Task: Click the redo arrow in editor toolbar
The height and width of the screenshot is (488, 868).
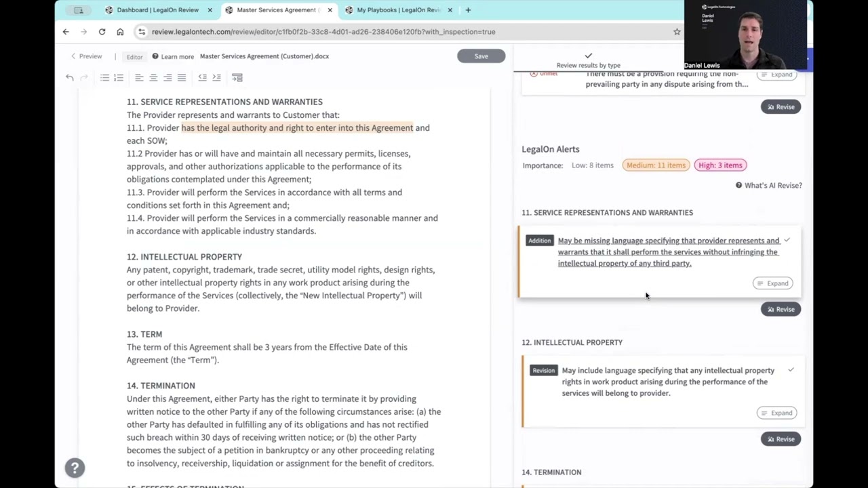Action: [84, 78]
